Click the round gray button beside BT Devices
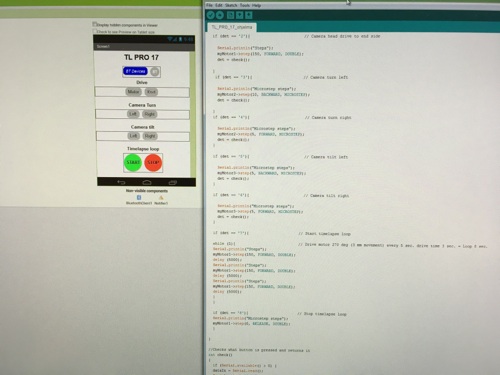Viewport: 500px width, 375px height. [154, 72]
